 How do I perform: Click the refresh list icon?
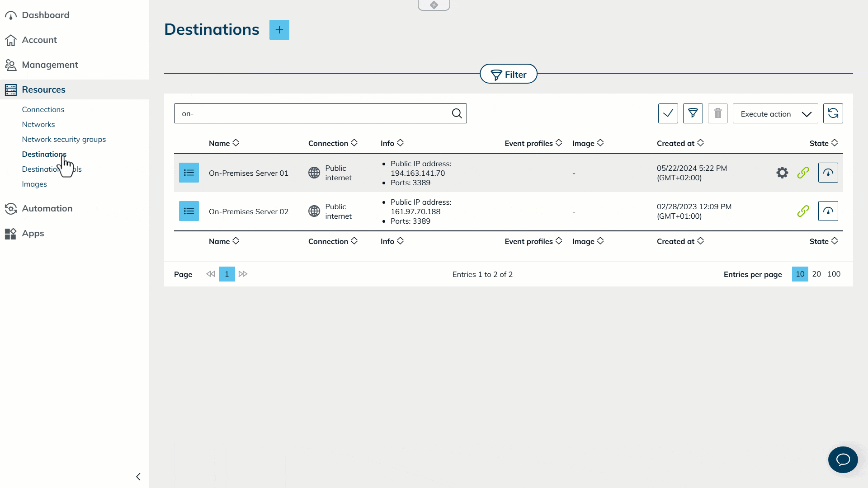click(x=833, y=113)
